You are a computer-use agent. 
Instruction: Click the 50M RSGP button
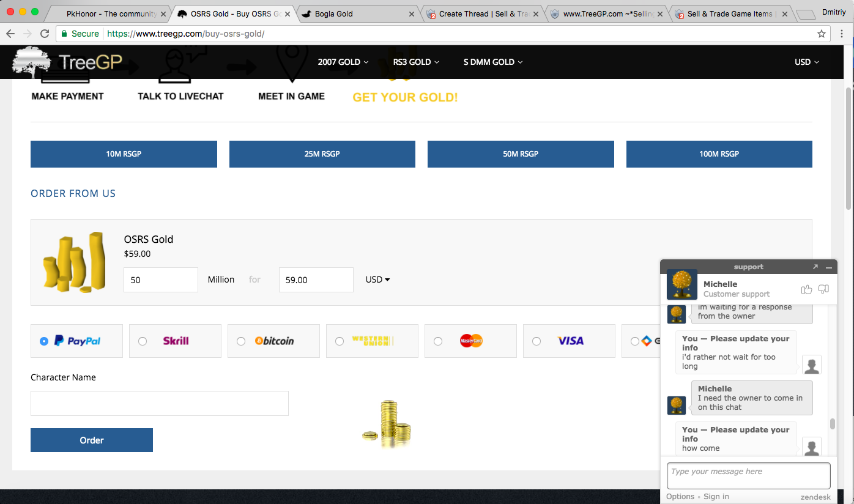pyautogui.click(x=521, y=154)
